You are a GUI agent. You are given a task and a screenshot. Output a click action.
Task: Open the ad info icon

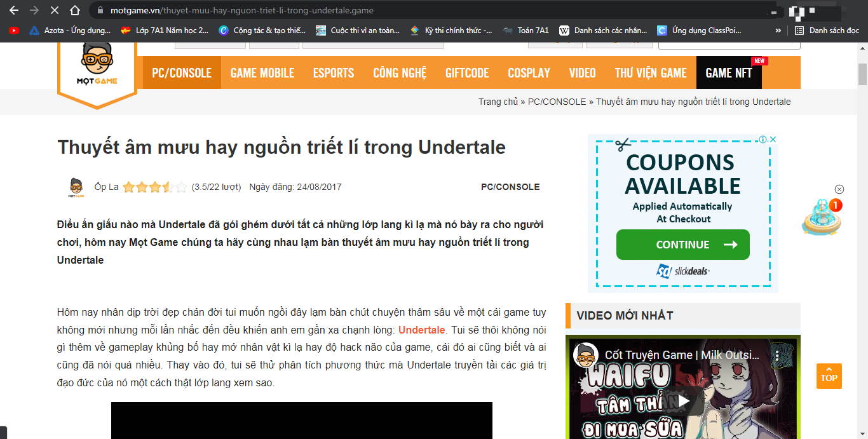[763, 139]
